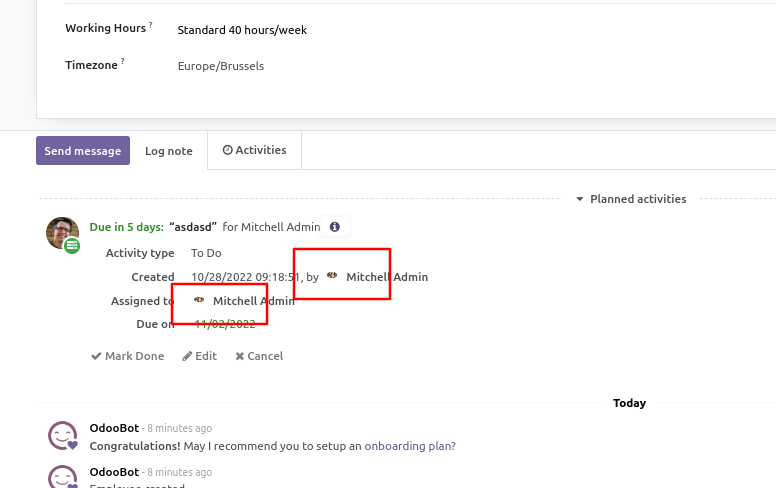Click the '8 minutes ago' timestamp on onboarding message
776x488 pixels.
(180, 428)
